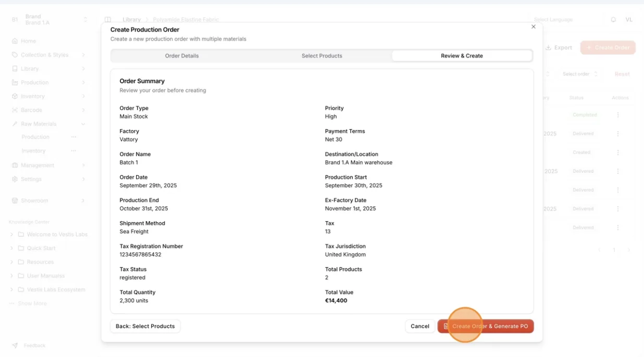Open Inventory under Raw Materials
This screenshot has height=357, width=644.
tap(33, 151)
